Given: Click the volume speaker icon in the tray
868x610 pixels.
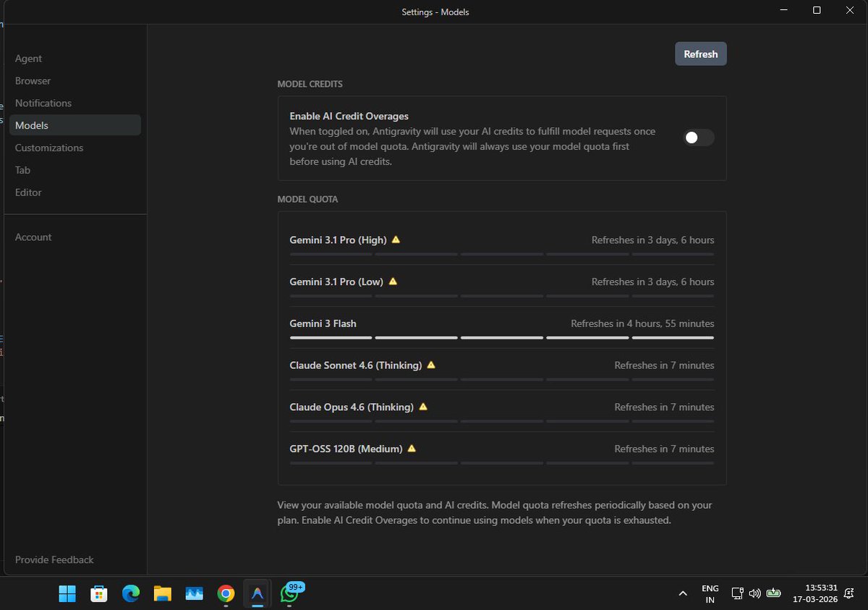Looking at the screenshot, I should 755,594.
